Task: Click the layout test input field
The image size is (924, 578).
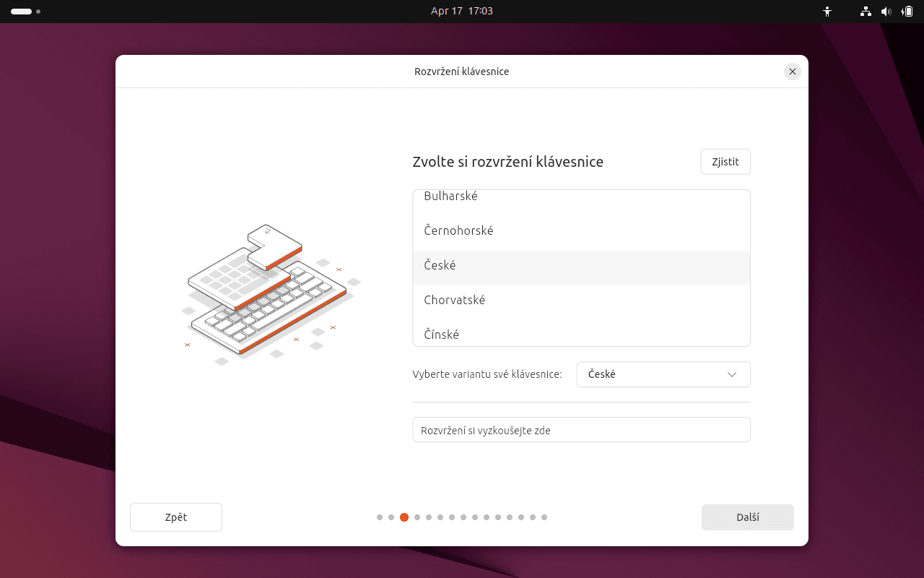Action: click(581, 430)
